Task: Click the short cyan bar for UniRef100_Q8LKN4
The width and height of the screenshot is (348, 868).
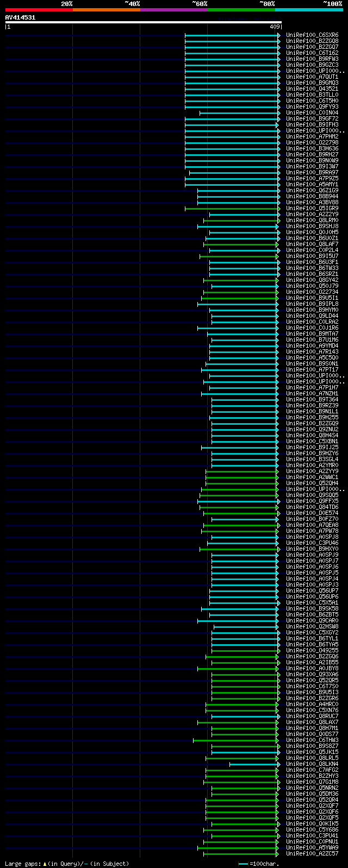Action: [254, 764]
